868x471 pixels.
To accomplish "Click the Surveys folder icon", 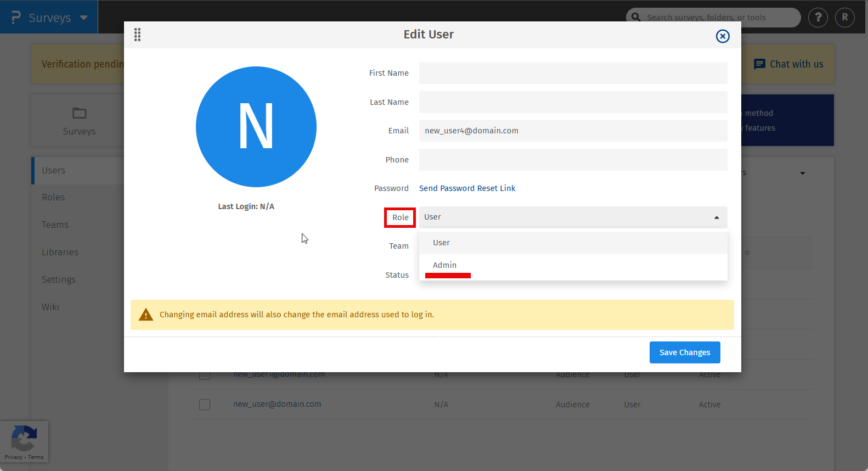I will pos(80,113).
